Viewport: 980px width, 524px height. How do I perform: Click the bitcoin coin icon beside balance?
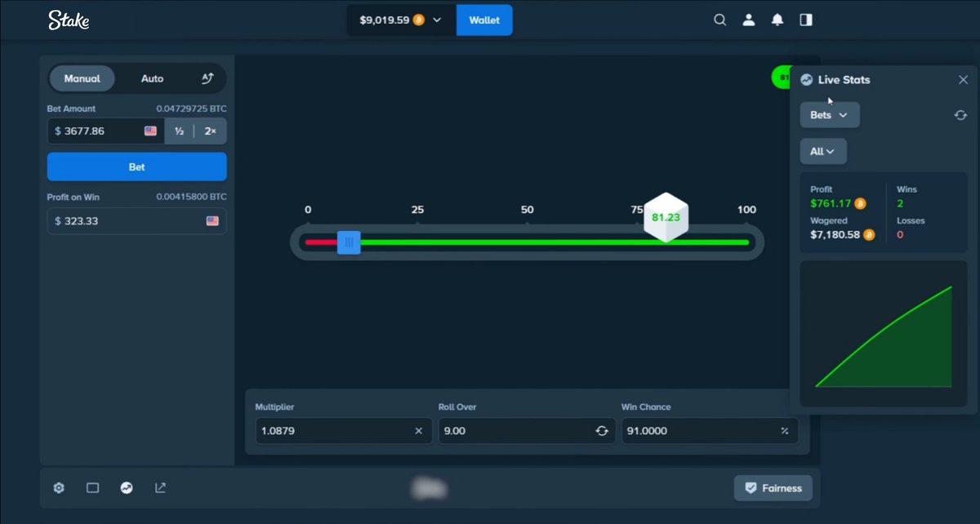tap(419, 20)
